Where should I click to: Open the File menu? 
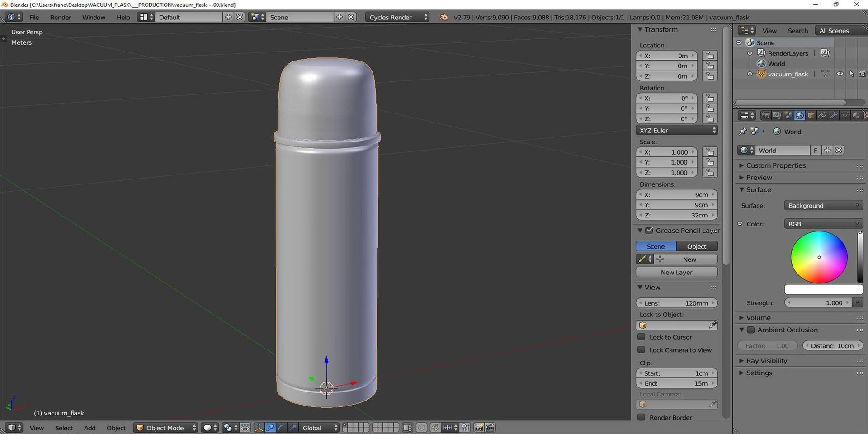click(34, 17)
